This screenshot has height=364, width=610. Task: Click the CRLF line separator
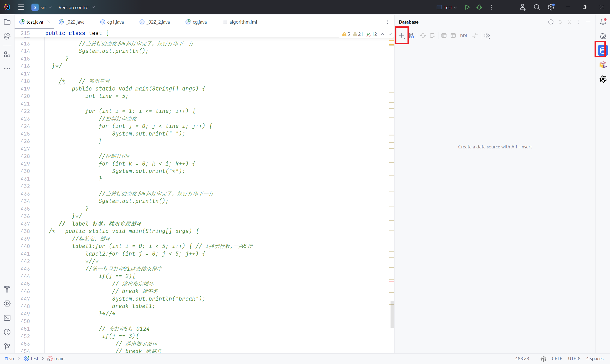click(x=557, y=358)
